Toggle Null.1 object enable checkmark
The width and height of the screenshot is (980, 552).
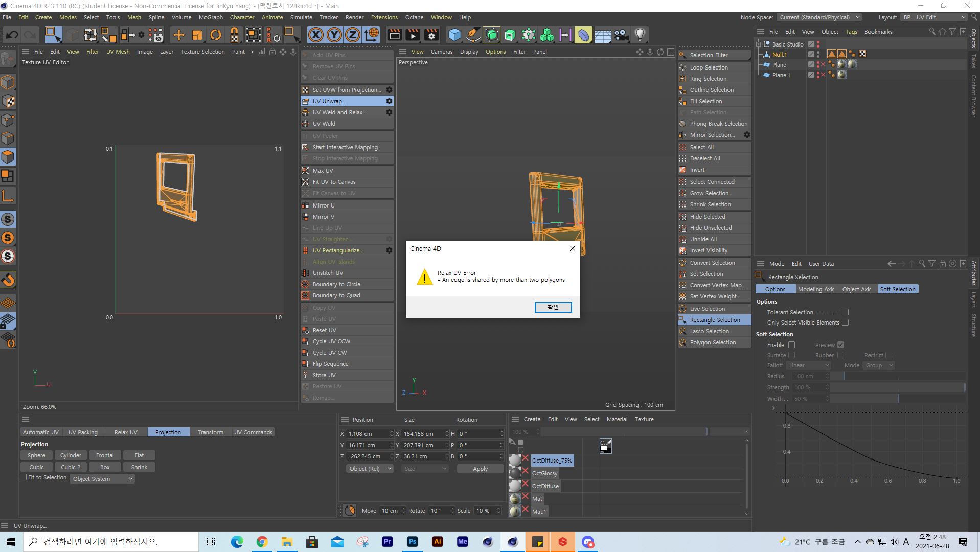[811, 55]
